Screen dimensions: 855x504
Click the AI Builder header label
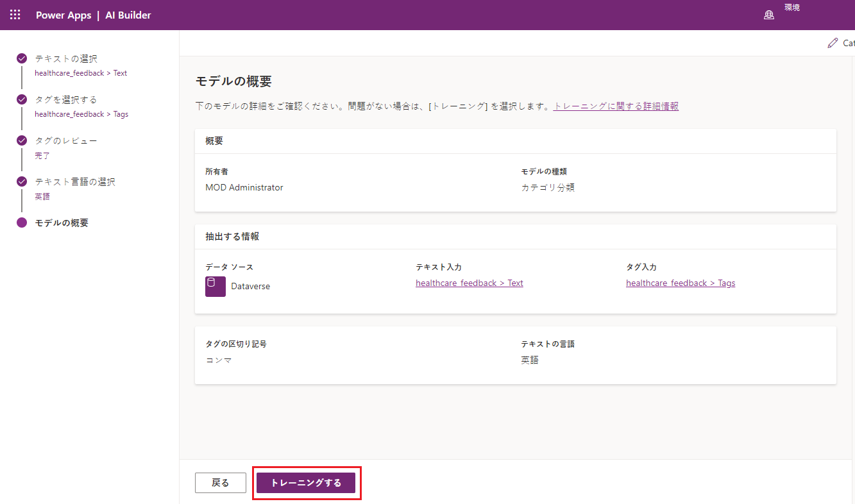click(x=128, y=15)
